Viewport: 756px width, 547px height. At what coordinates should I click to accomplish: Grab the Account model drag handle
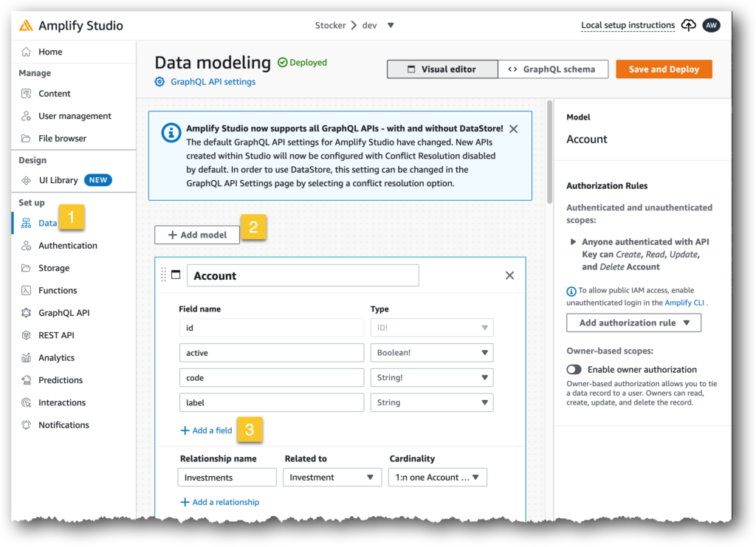pyautogui.click(x=164, y=275)
